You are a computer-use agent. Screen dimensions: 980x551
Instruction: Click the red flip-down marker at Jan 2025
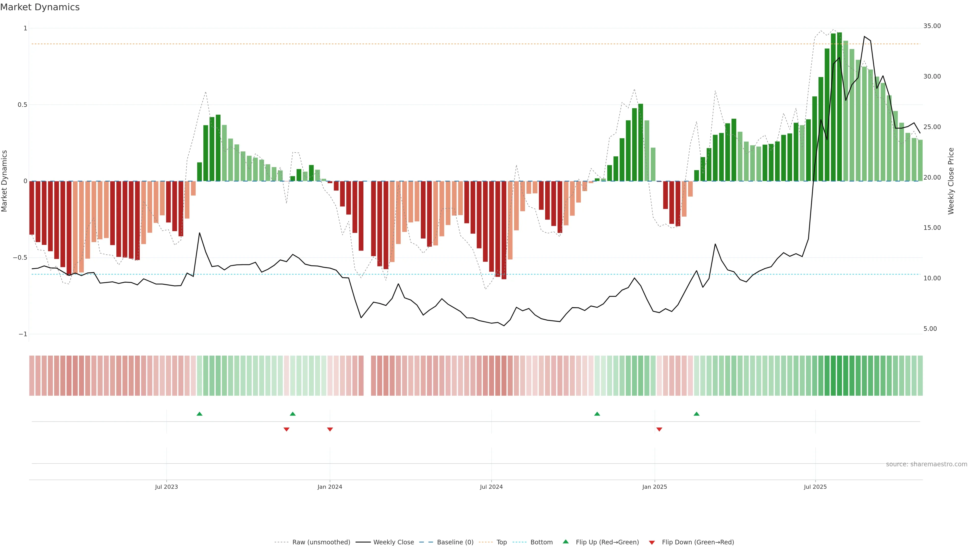click(659, 429)
